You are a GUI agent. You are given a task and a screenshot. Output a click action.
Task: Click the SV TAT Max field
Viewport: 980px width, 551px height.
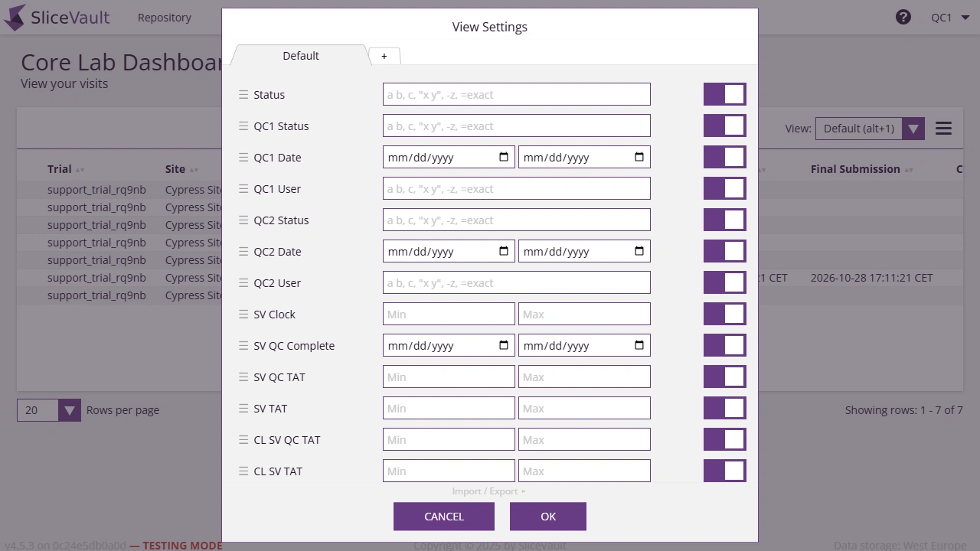pos(584,409)
